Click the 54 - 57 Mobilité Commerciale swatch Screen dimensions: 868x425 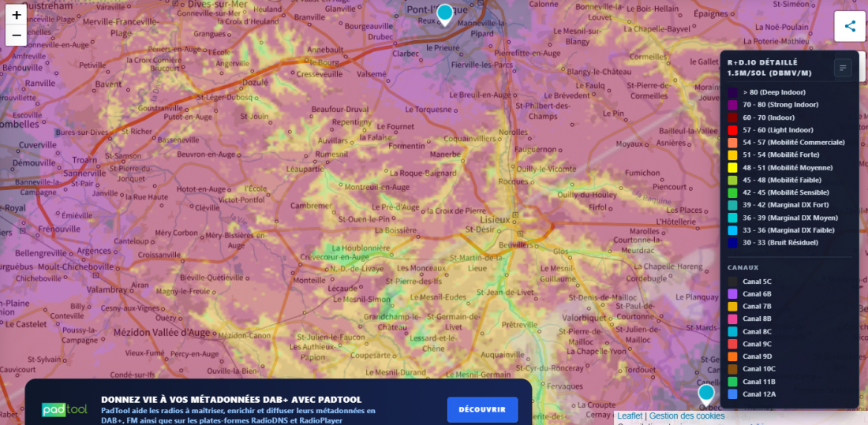coord(732,142)
